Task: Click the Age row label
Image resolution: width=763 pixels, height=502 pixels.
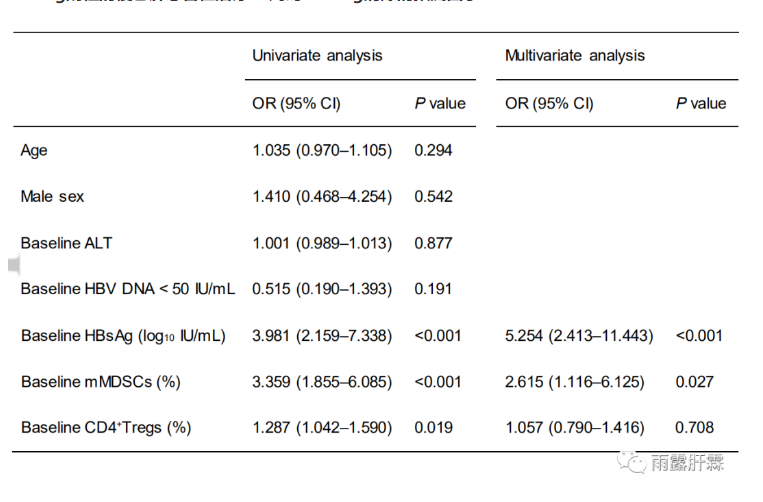Action: [34, 151]
